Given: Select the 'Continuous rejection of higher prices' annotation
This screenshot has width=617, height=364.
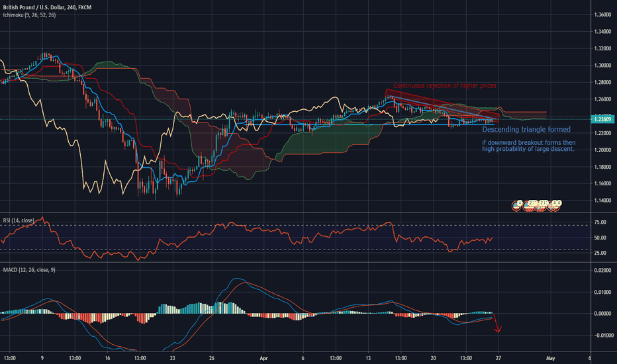Looking at the screenshot, I should point(445,85).
